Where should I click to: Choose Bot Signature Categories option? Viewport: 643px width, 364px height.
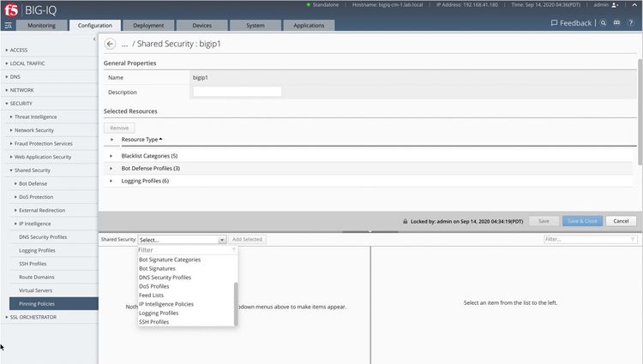pos(170,260)
